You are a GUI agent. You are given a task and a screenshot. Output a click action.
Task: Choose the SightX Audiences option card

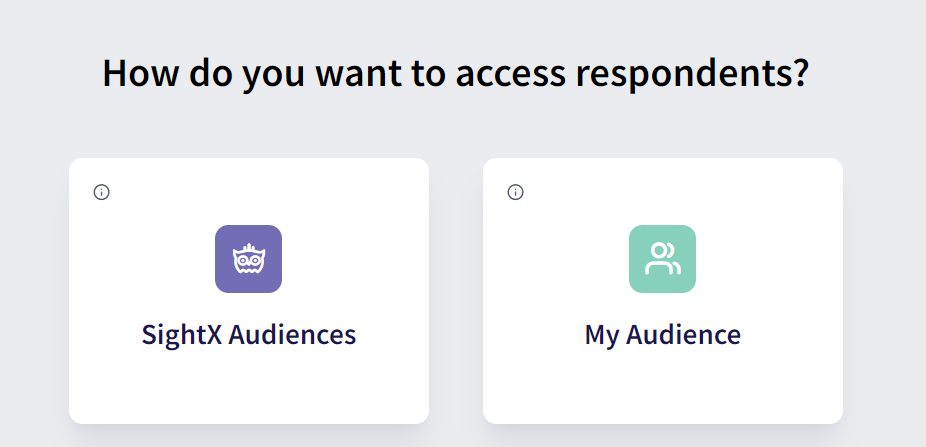pyautogui.click(x=249, y=291)
